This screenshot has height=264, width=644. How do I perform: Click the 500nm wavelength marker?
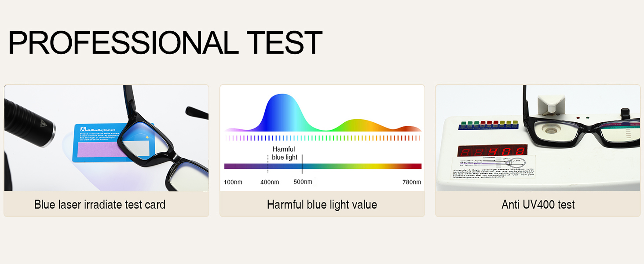click(303, 182)
